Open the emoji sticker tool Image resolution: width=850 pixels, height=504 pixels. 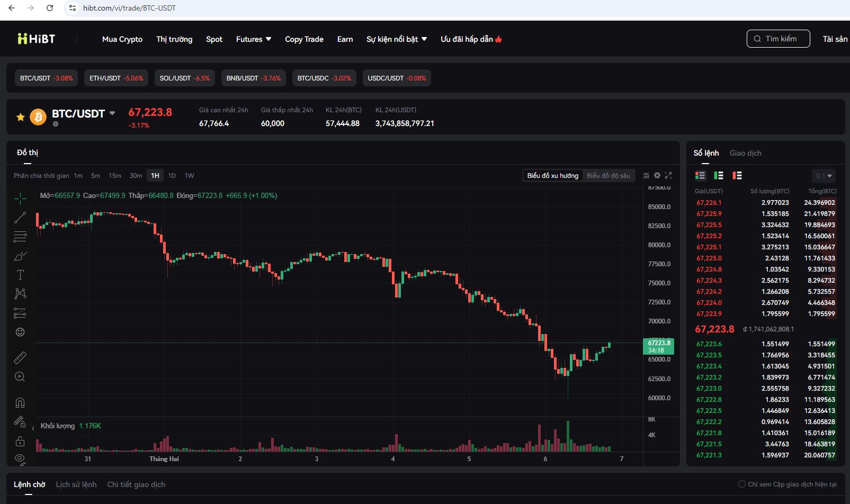pos(20,332)
